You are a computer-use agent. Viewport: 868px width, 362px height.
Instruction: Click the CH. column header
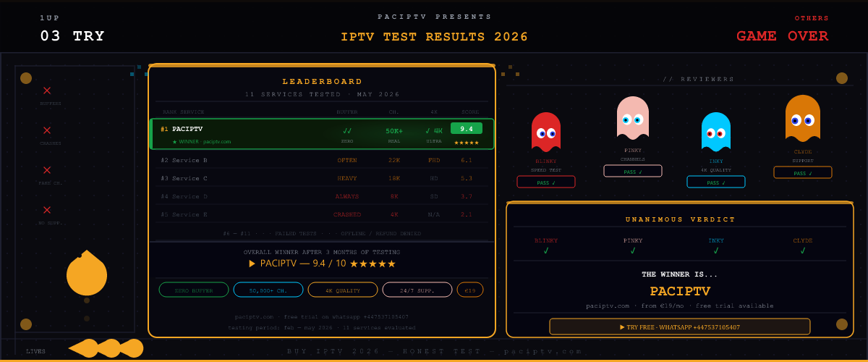point(394,112)
